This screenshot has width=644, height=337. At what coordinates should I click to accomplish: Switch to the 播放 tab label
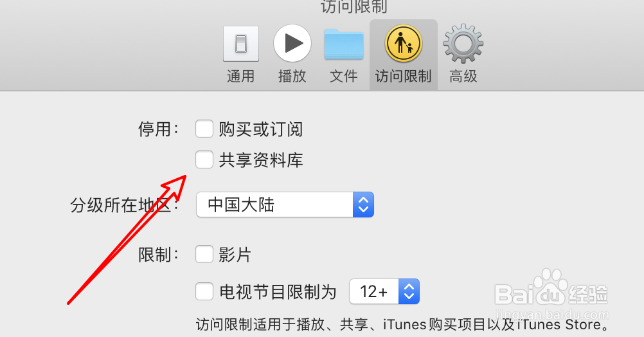292,77
